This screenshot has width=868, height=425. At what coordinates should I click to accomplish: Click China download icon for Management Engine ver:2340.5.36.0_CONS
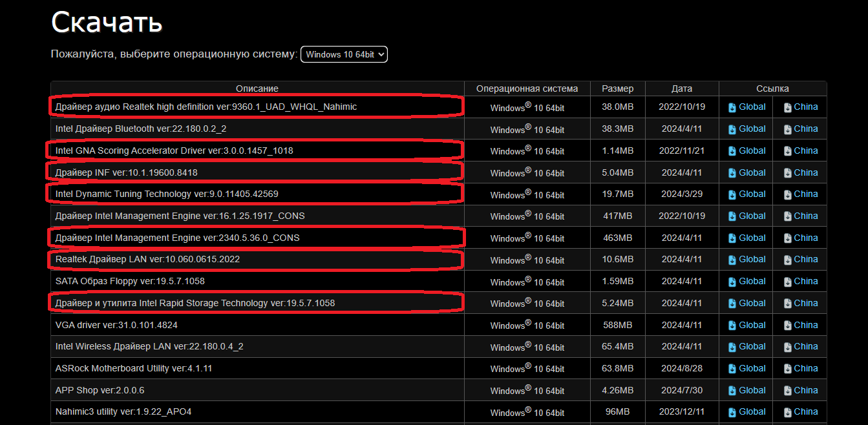[x=787, y=238]
